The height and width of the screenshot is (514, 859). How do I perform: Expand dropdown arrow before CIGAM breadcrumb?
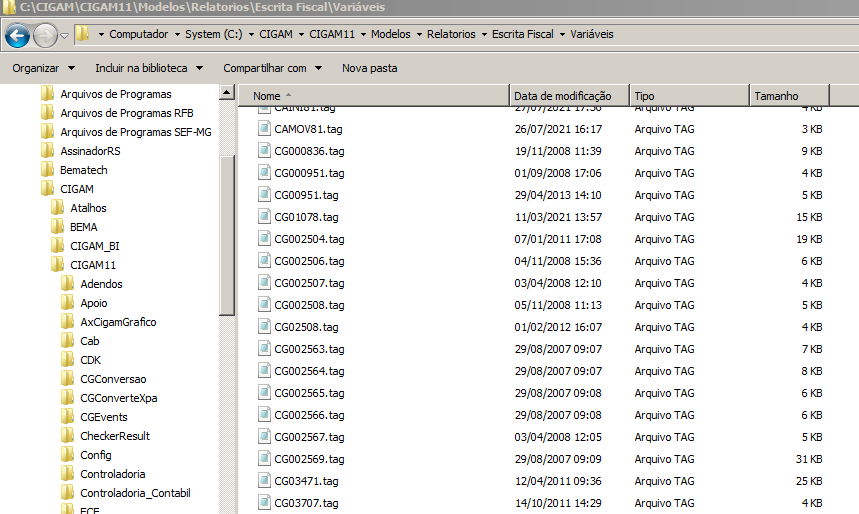click(x=251, y=35)
